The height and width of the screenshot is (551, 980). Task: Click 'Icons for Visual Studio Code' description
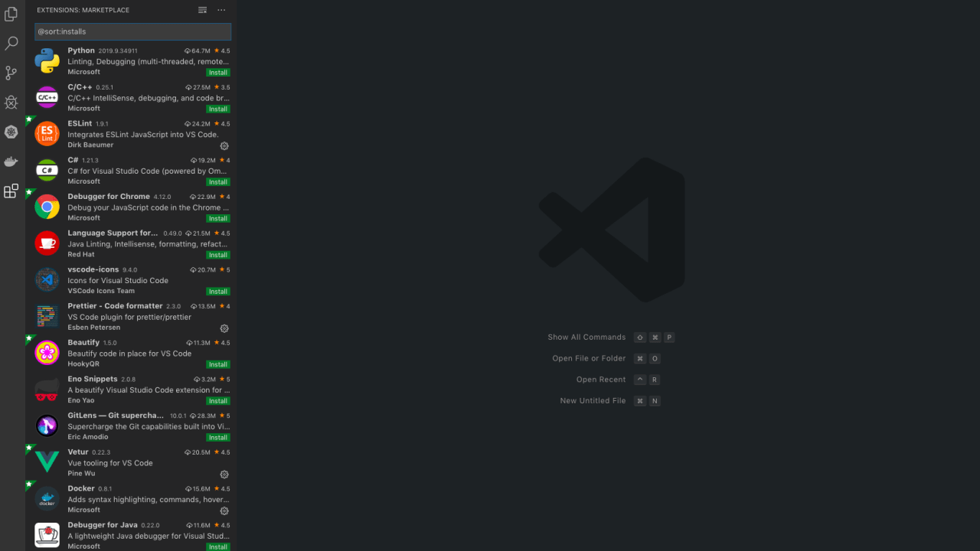pos(118,281)
